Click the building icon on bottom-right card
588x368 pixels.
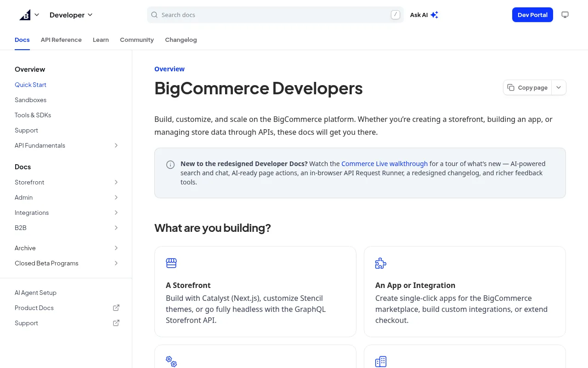tap(381, 362)
